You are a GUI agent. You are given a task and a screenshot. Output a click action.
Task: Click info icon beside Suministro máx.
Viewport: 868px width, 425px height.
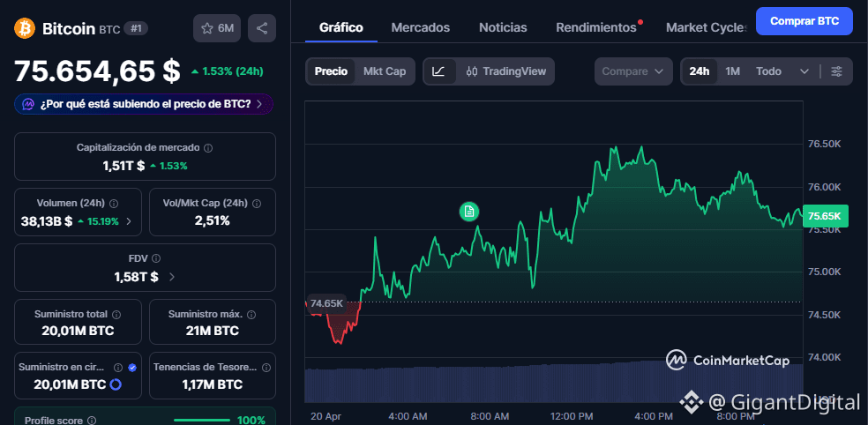[x=251, y=314]
